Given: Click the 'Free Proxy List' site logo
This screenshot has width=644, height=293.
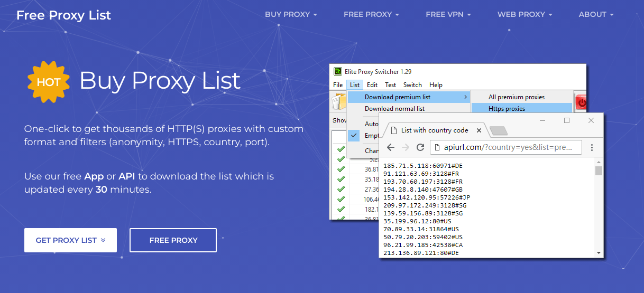Looking at the screenshot, I should coord(63,15).
